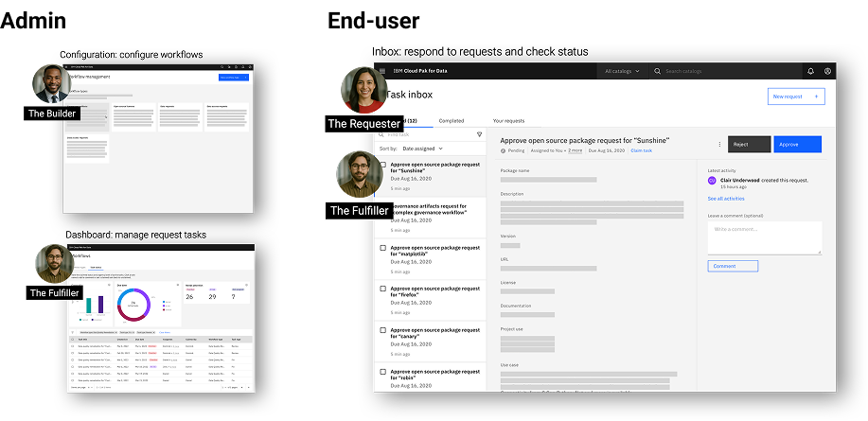Open the "complex governance workflow" request row
This screenshot has height=421, width=868.
coord(430,218)
